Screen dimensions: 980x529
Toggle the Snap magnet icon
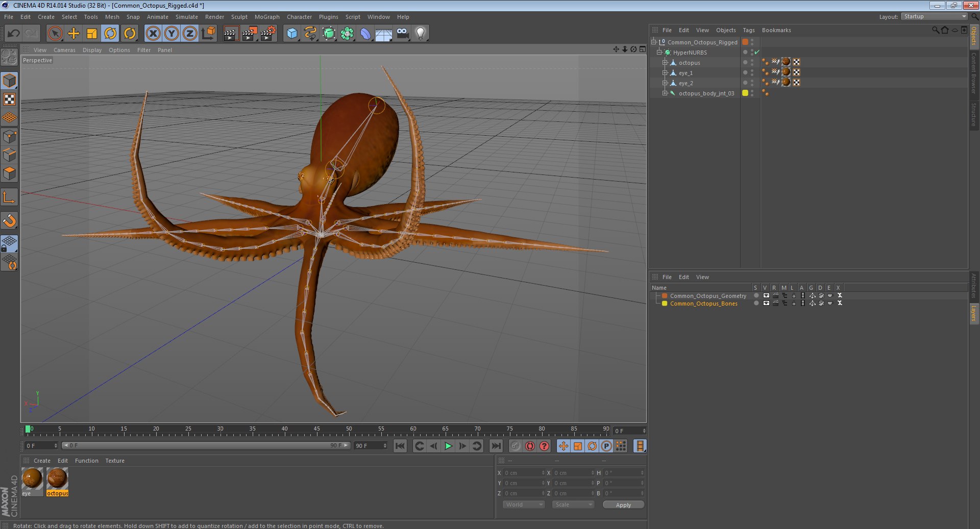point(9,220)
